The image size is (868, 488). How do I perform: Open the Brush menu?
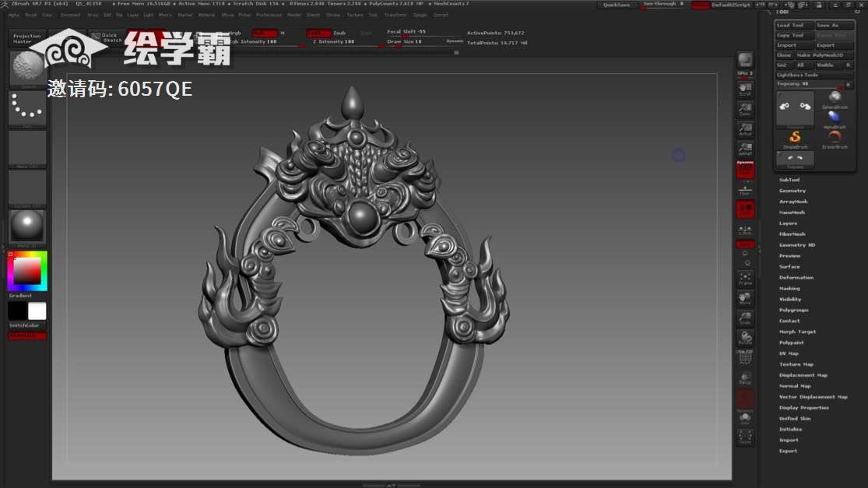click(x=31, y=15)
